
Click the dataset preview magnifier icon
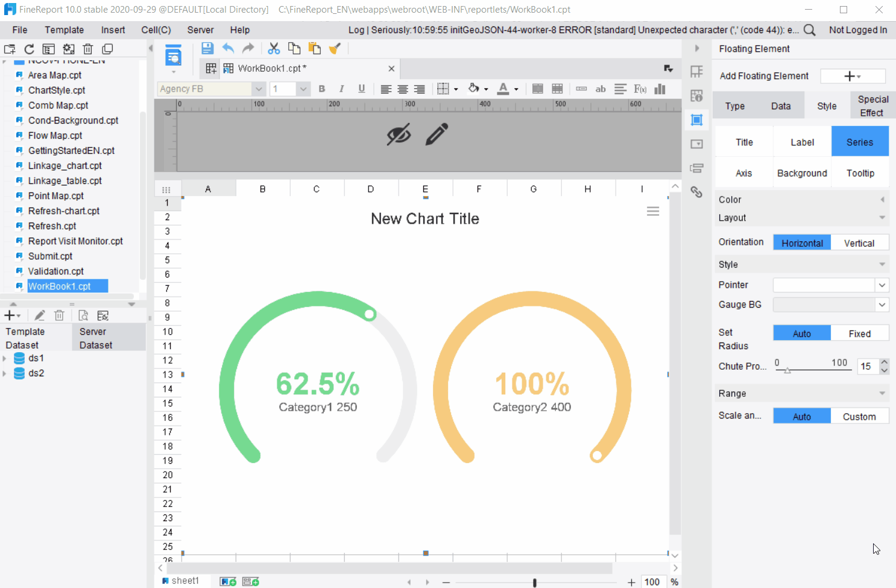(x=84, y=315)
